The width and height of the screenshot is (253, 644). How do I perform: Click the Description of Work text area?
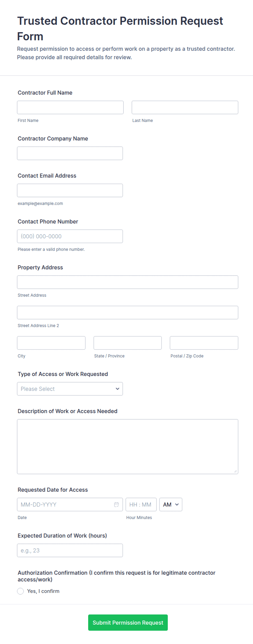point(128,446)
